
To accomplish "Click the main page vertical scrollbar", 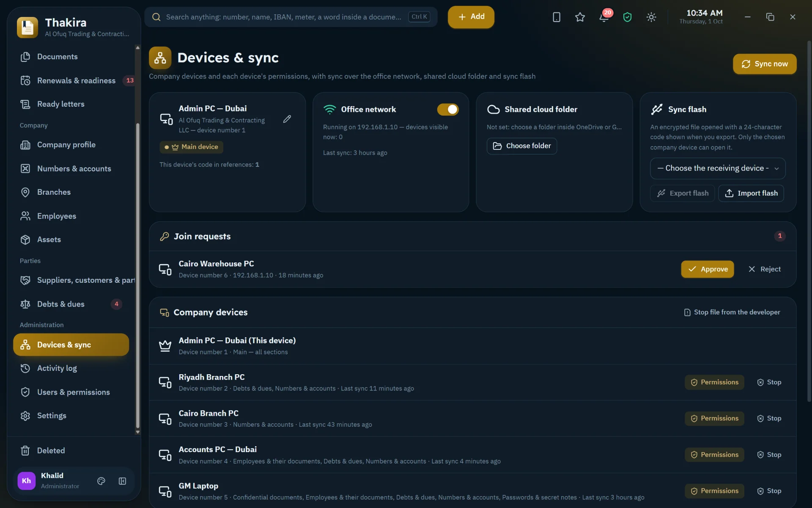I will point(809,220).
